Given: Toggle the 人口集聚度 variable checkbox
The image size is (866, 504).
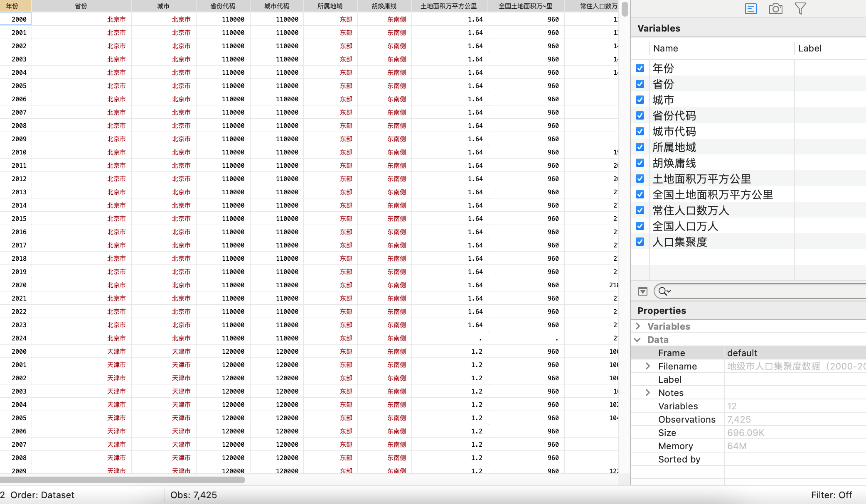Looking at the screenshot, I should [640, 242].
